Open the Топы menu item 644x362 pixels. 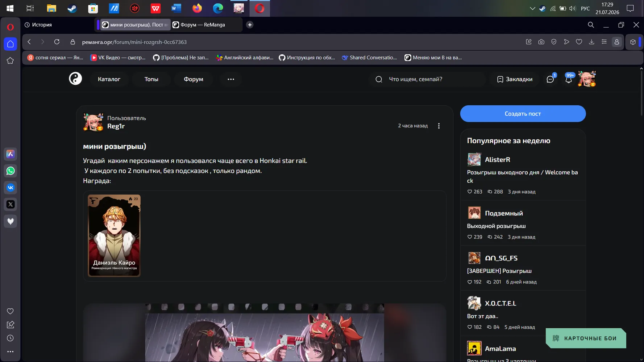point(151,79)
